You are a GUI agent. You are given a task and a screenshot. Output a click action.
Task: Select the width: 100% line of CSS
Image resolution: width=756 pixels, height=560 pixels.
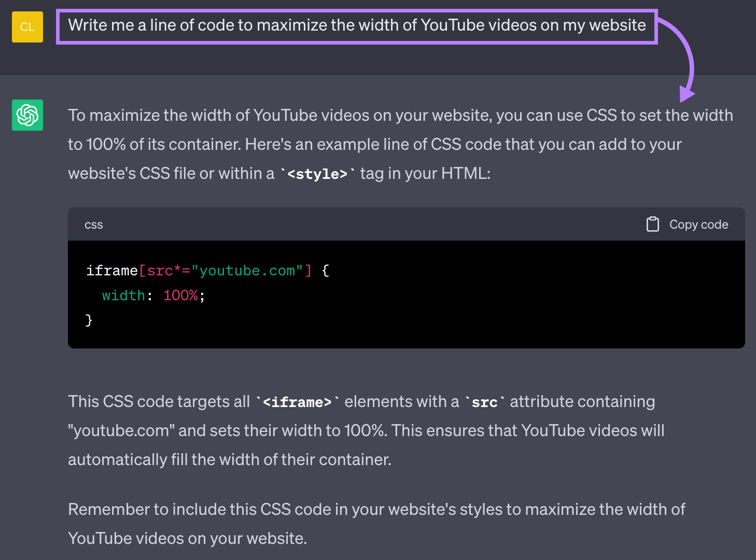[153, 295]
